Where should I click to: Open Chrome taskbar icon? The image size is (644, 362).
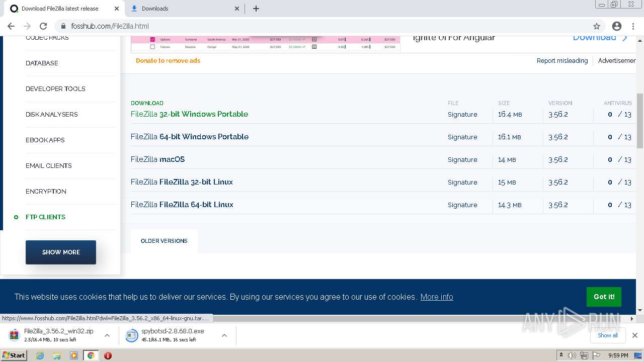click(x=91, y=355)
